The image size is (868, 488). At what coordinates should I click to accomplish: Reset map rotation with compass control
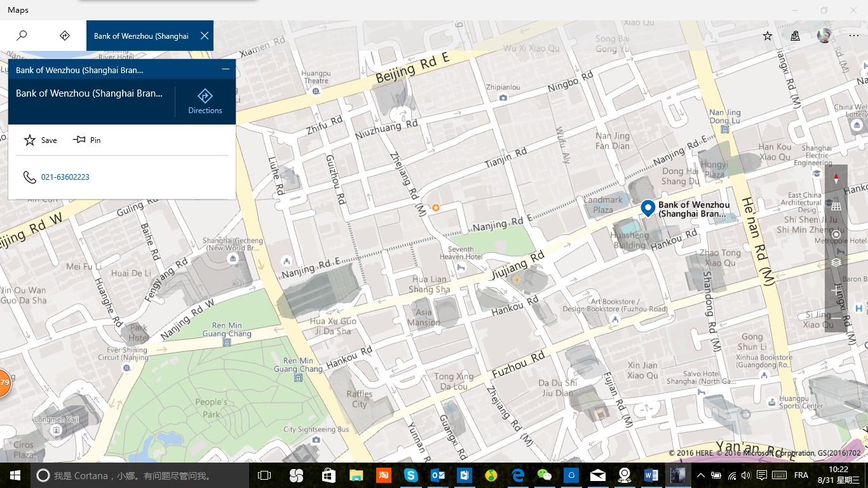(x=836, y=179)
